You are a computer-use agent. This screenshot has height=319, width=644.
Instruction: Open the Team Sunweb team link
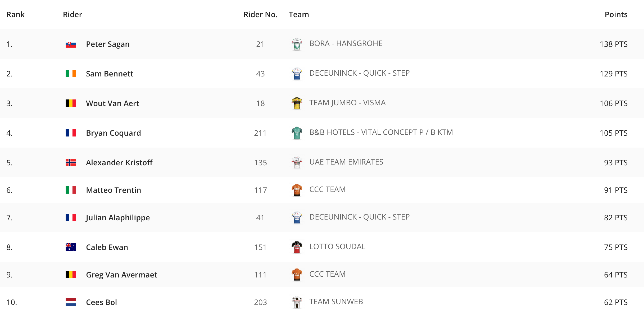336,302
